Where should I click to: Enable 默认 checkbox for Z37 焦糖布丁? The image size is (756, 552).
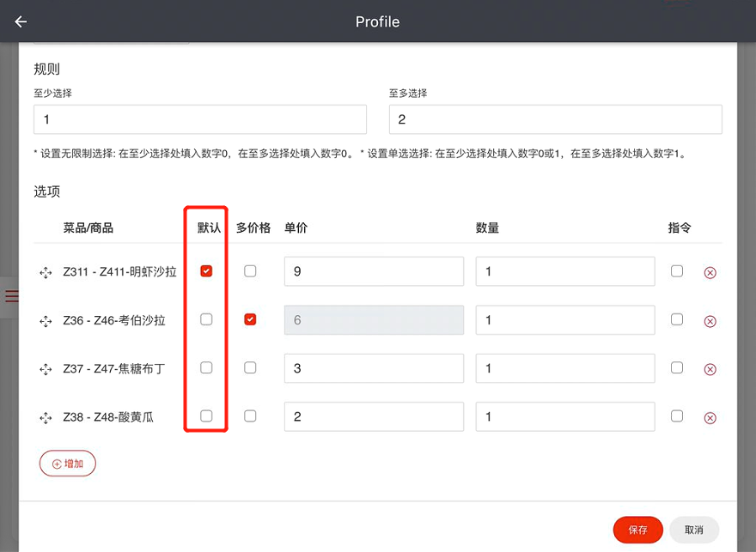[x=206, y=367]
